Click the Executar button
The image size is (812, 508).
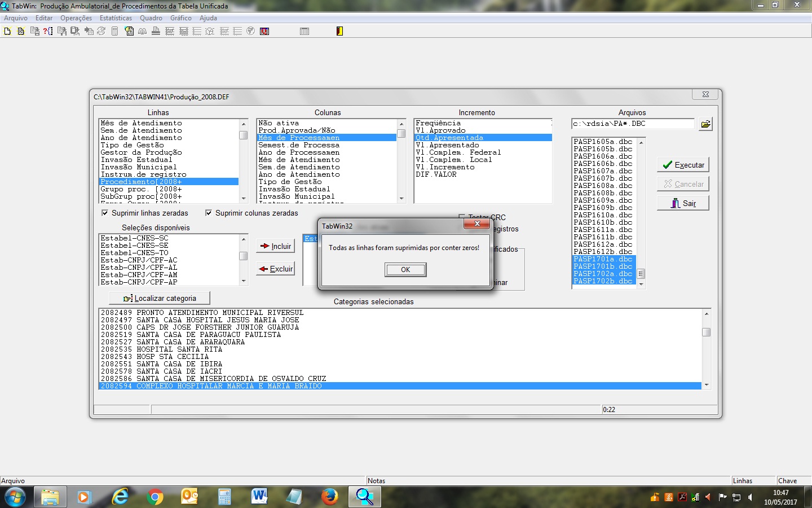(683, 165)
